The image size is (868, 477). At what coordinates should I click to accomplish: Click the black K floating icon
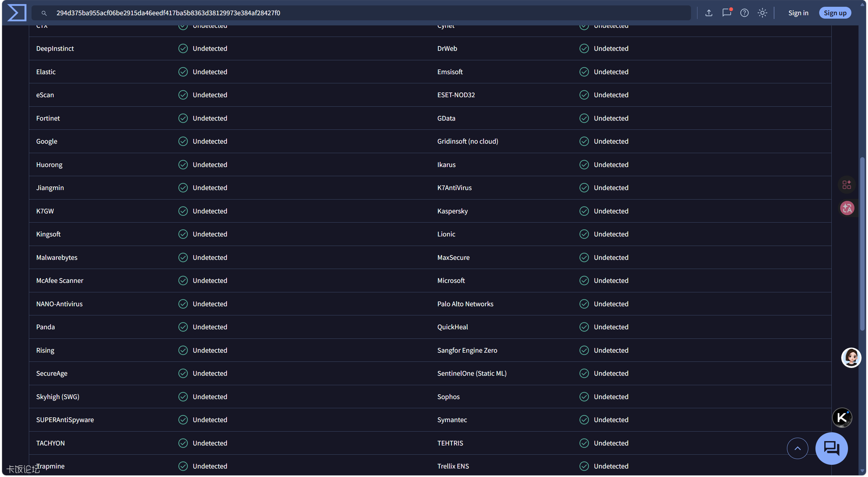pyautogui.click(x=842, y=418)
